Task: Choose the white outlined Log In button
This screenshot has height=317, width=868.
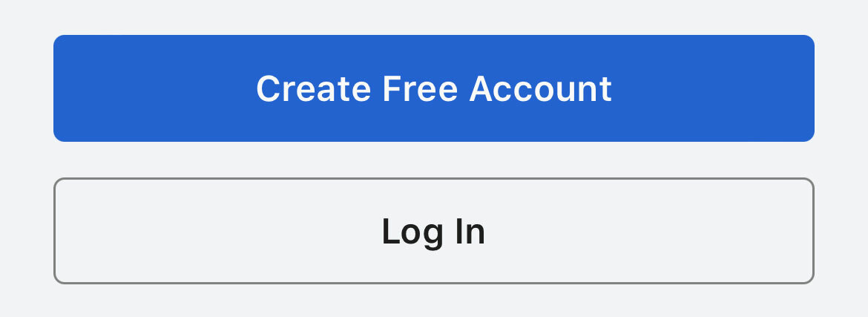Action: pyautogui.click(x=433, y=231)
